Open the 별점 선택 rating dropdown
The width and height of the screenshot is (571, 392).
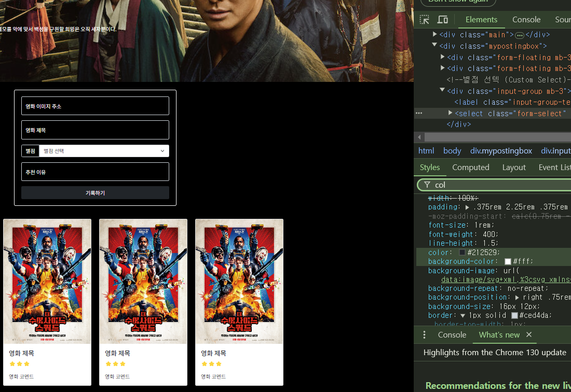point(104,151)
